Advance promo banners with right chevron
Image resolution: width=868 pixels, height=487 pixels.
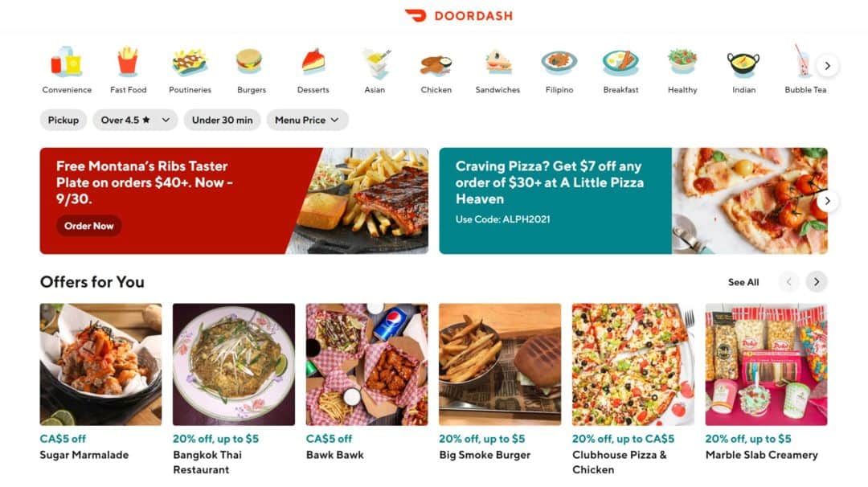(827, 201)
